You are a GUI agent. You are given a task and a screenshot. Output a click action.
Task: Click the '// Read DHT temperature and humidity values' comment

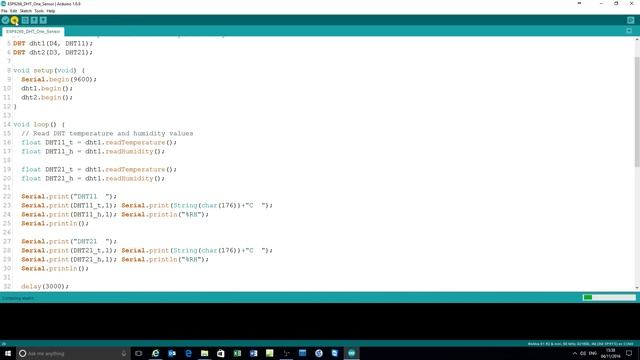point(107,133)
